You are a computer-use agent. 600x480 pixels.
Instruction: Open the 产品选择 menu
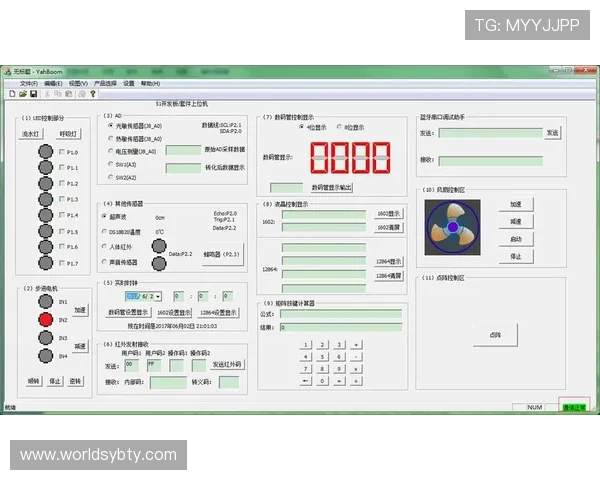coord(105,83)
